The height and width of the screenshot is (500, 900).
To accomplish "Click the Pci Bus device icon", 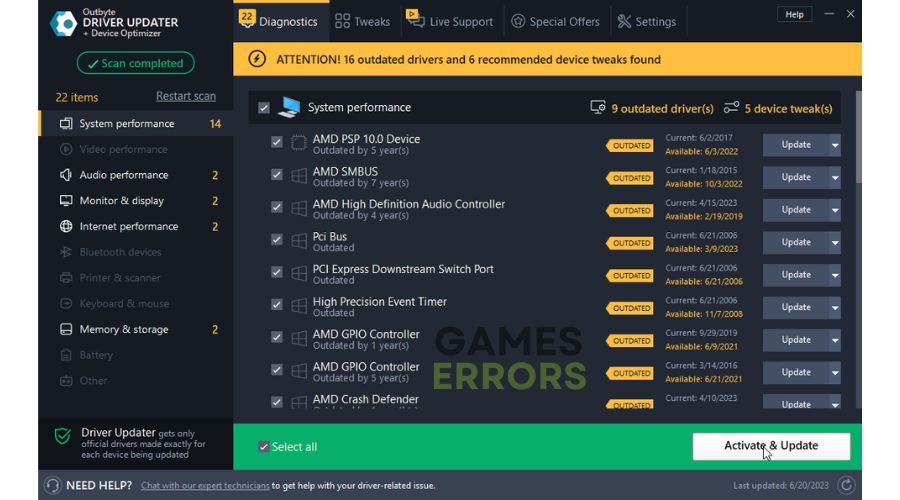I will tap(298, 240).
